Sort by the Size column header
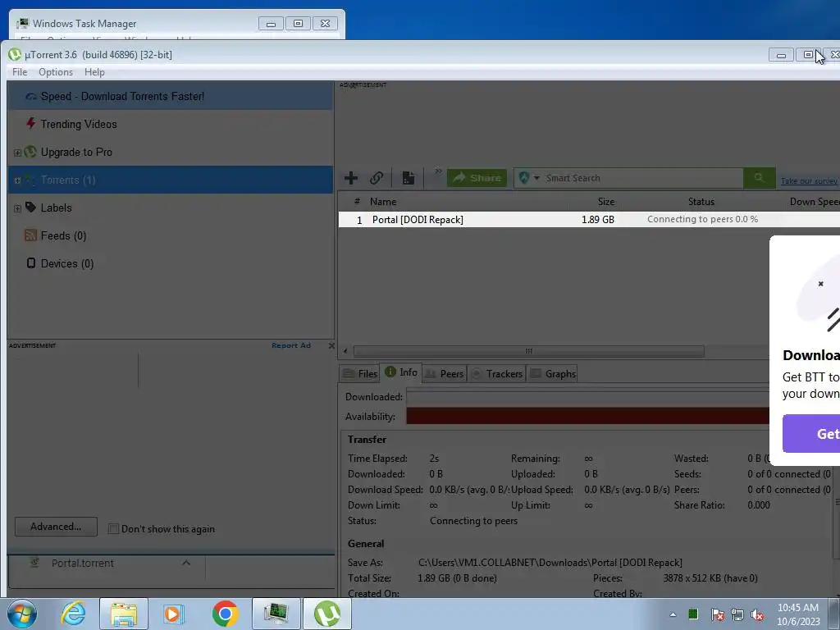This screenshot has height=630, width=840. click(606, 202)
